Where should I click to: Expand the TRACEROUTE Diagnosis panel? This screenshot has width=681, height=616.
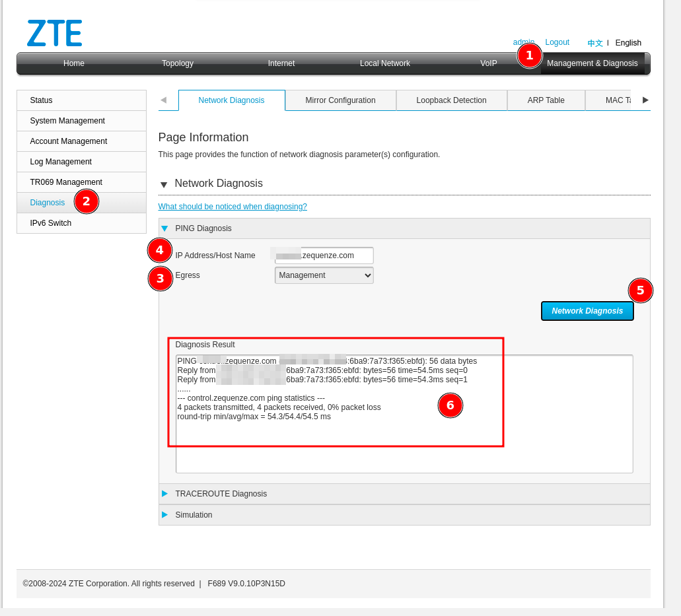point(165,494)
